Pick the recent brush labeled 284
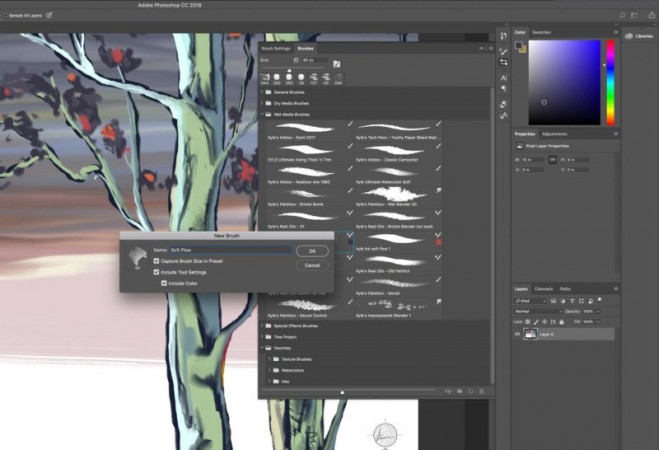The height and width of the screenshot is (450, 659). point(338,79)
